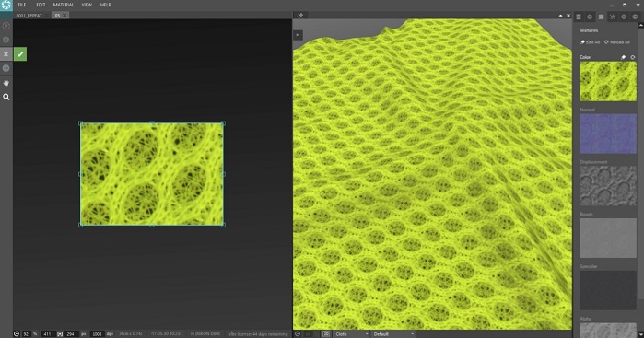Open the FILE menu
Viewport: 644px width, 338px height.
coord(22,5)
